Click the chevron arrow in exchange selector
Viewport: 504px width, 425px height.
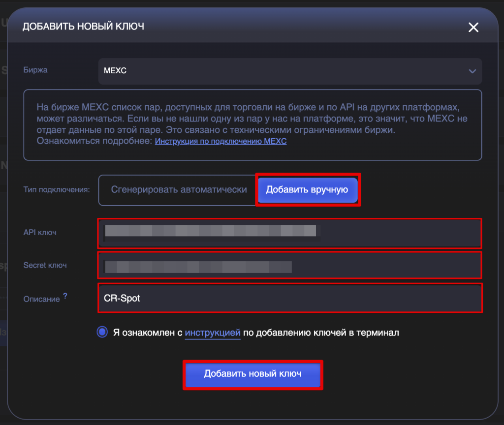[x=472, y=71]
